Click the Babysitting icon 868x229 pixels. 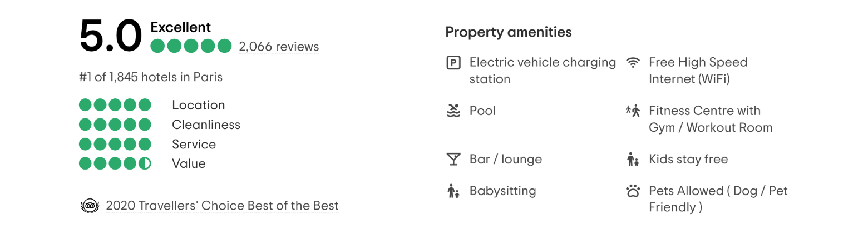click(x=453, y=191)
